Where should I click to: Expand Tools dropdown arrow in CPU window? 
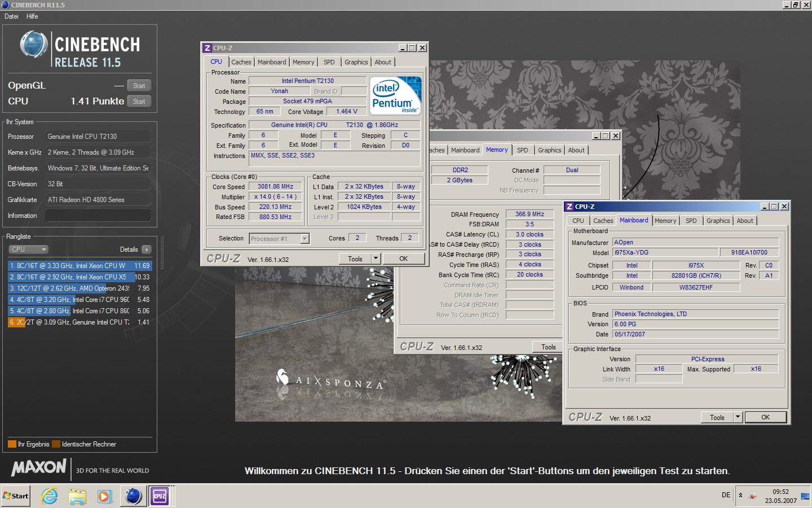pos(376,259)
